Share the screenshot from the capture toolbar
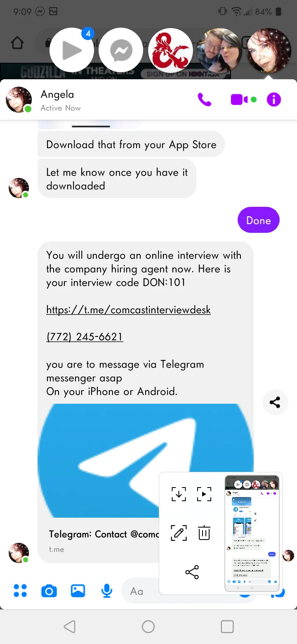 click(192, 572)
